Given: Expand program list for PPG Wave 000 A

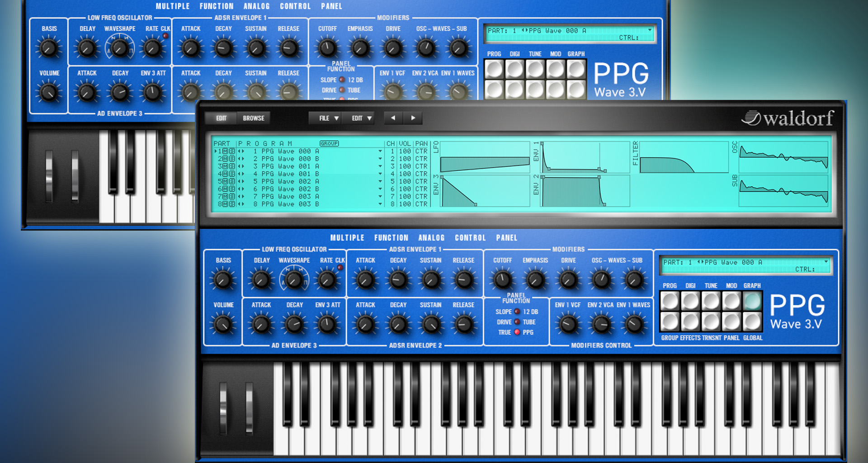Looking at the screenshot, I should pyautogui.click(x=380, y=151).
